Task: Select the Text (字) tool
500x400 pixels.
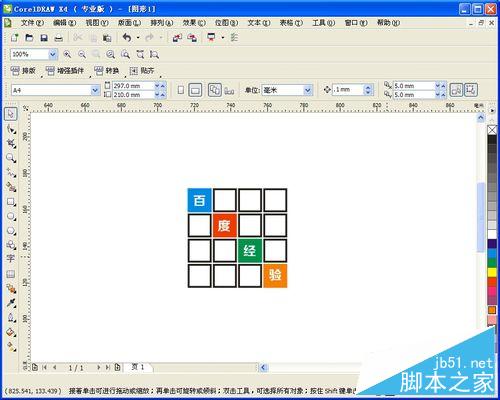Action: click(x=11, y=258)
